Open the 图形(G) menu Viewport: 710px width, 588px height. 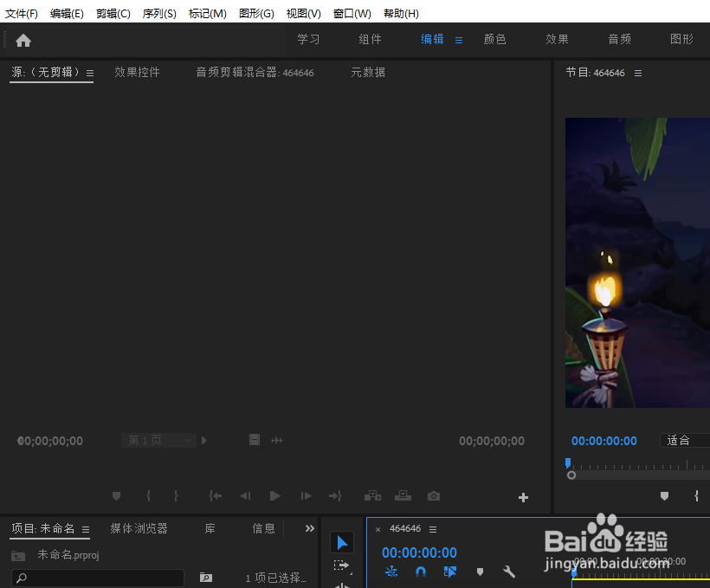(256, 14)
